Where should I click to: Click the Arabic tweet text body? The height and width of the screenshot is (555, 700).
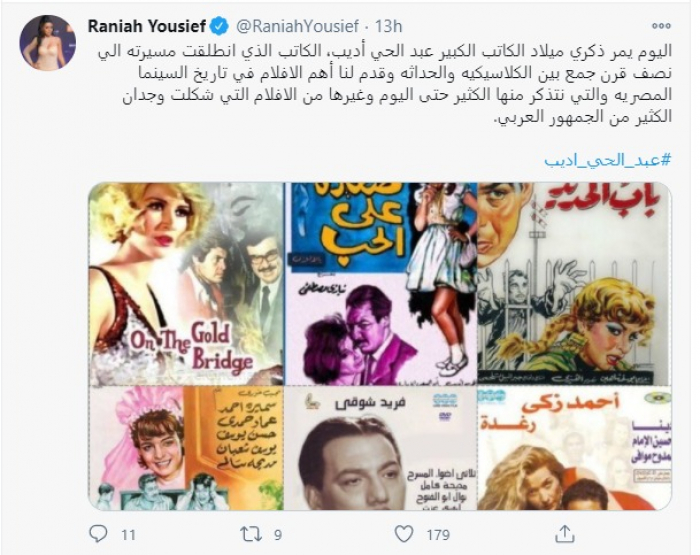click(384, 84)
